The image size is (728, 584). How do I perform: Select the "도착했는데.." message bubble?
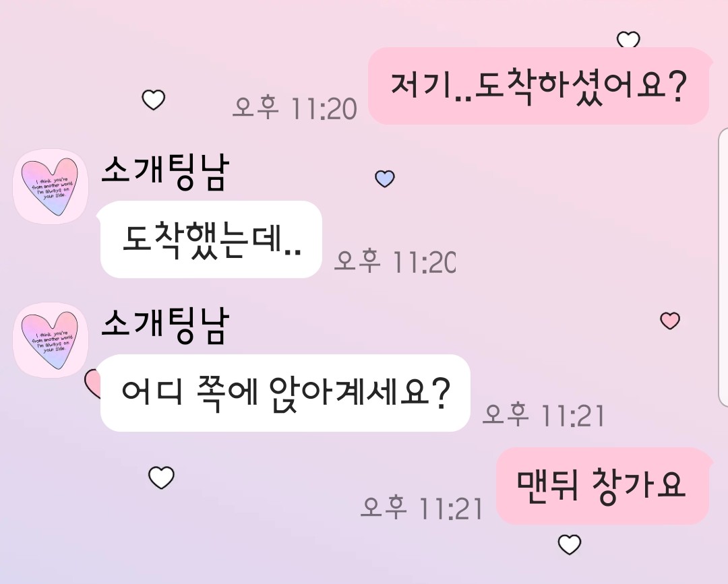click(x=210, y=239)
